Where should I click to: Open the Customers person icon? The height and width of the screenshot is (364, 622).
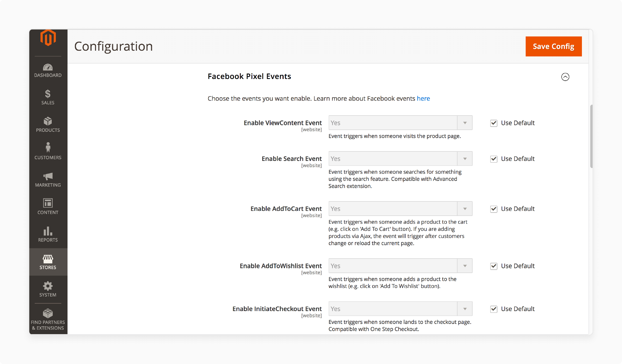[x=48, y=147]
